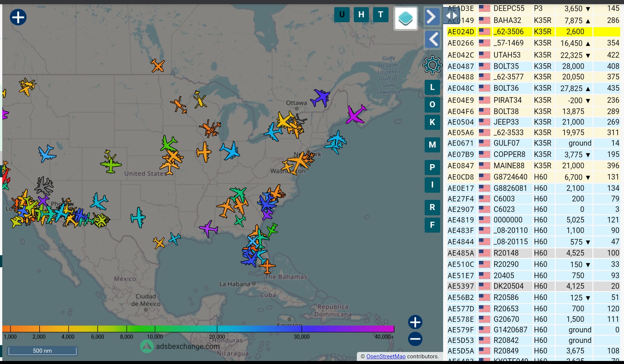The height and width of the screenshot is (364, 624).
Task: Select the G8724640 aircraft row
Action: [534, 177]
